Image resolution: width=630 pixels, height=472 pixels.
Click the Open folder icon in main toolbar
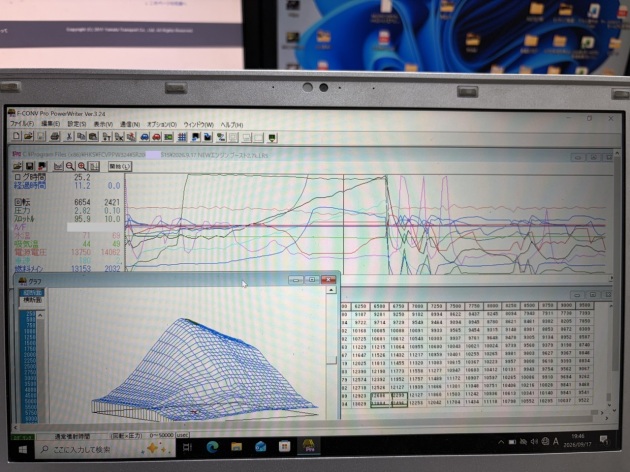[29, 137]
